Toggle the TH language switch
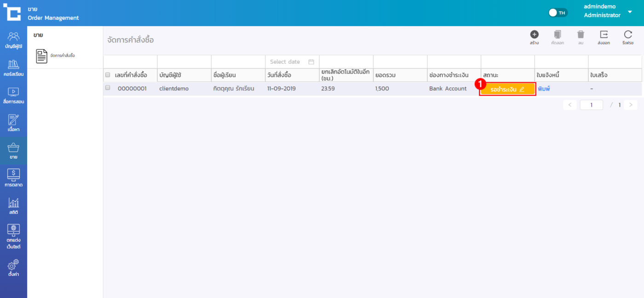Viewport: 644px width, 298px height. coord(558,13)
